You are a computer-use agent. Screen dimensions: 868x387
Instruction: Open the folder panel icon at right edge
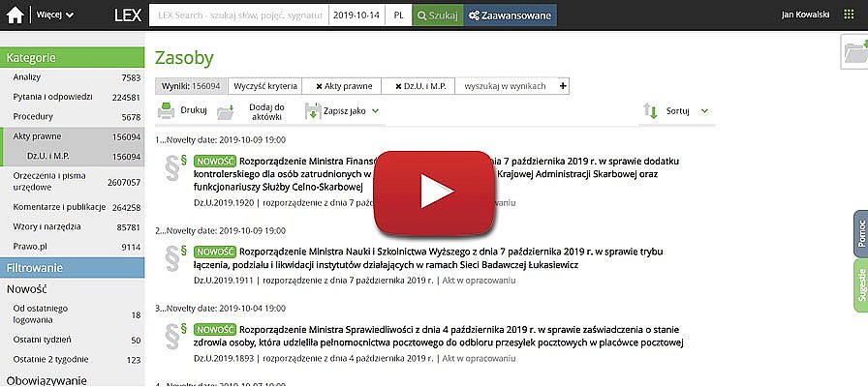click(x=853, y=52)
